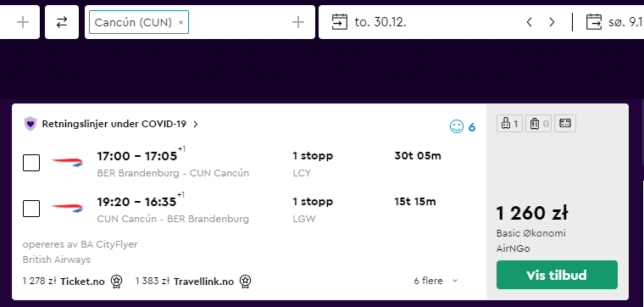
Task: Open return date calendar icon
Action: (593, 22)
